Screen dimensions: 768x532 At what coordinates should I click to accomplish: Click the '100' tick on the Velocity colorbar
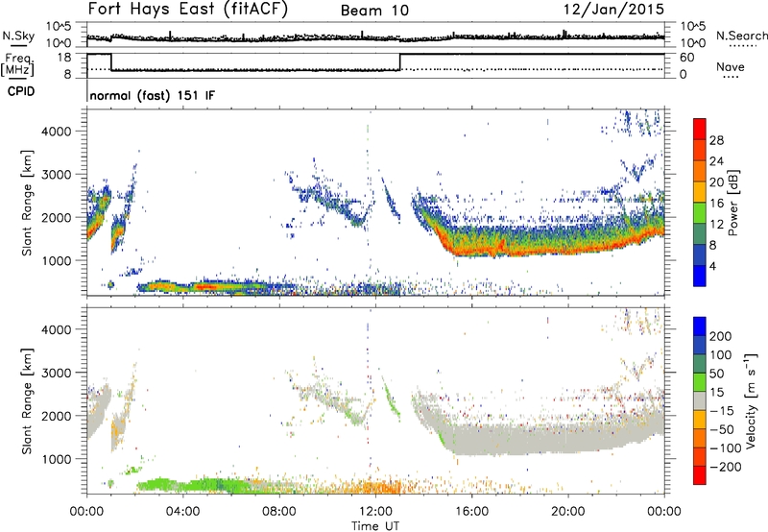click(721, 355)
